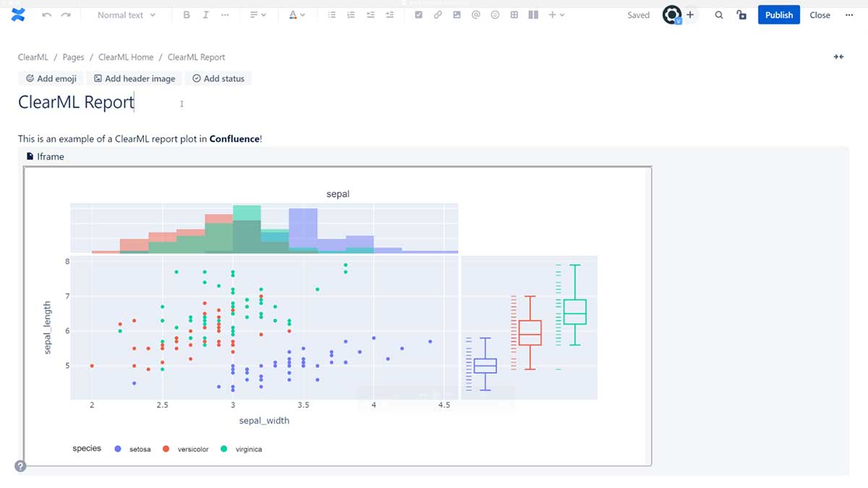
Task: Insert an @ mention
Action: pyautogui.click(x=476, y=14)
